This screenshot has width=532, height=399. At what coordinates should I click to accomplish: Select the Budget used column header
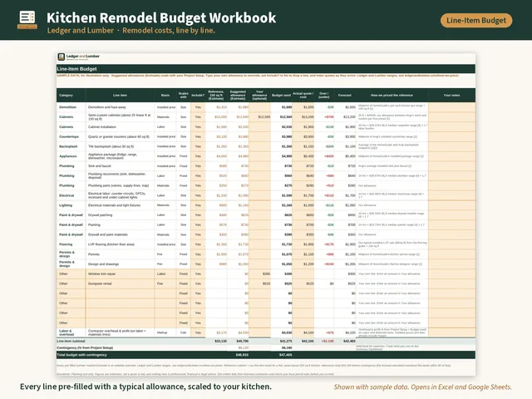click(281, 96)
